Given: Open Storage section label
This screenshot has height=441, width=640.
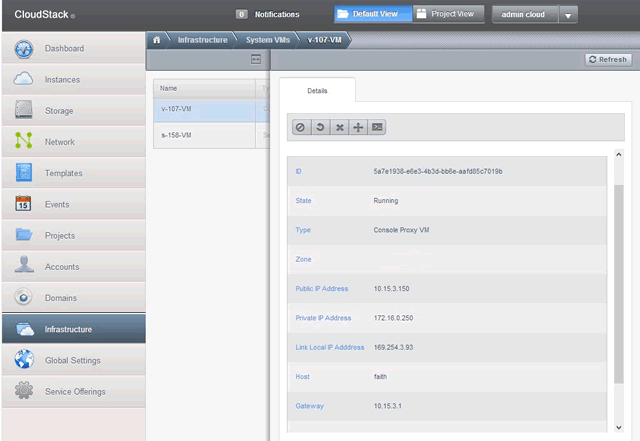Looking at the screenshot, I should 59,111.
